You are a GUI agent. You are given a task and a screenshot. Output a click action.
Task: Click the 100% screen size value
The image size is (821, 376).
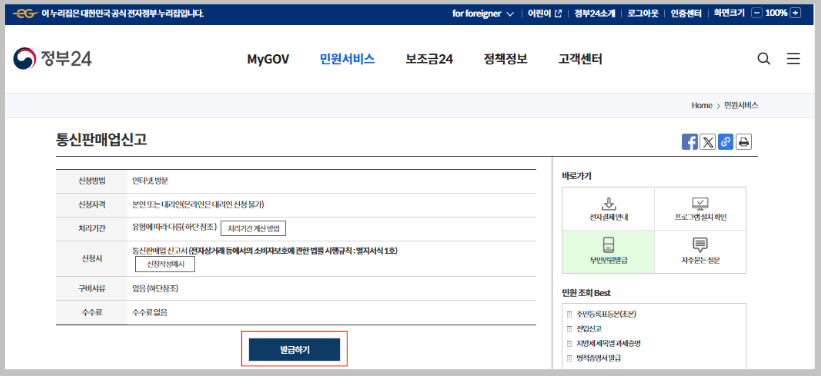(776, 13)
